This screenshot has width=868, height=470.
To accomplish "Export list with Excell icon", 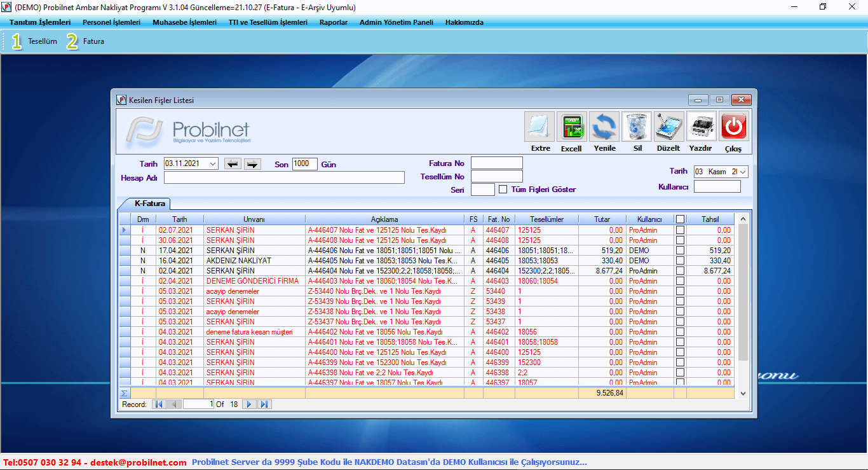I will point(571,127).
